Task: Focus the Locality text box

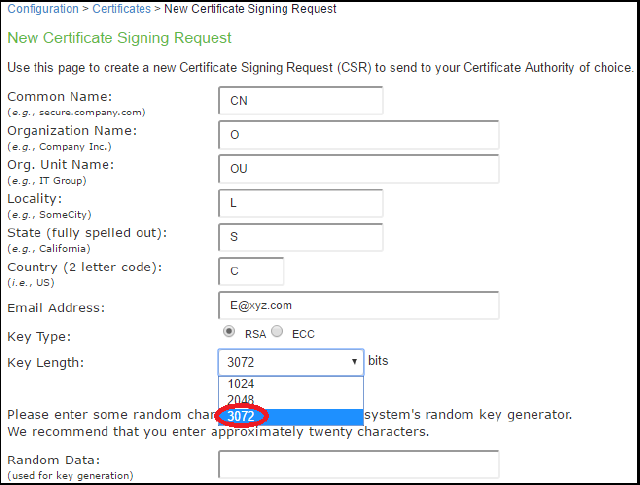Action: [300, 203]
